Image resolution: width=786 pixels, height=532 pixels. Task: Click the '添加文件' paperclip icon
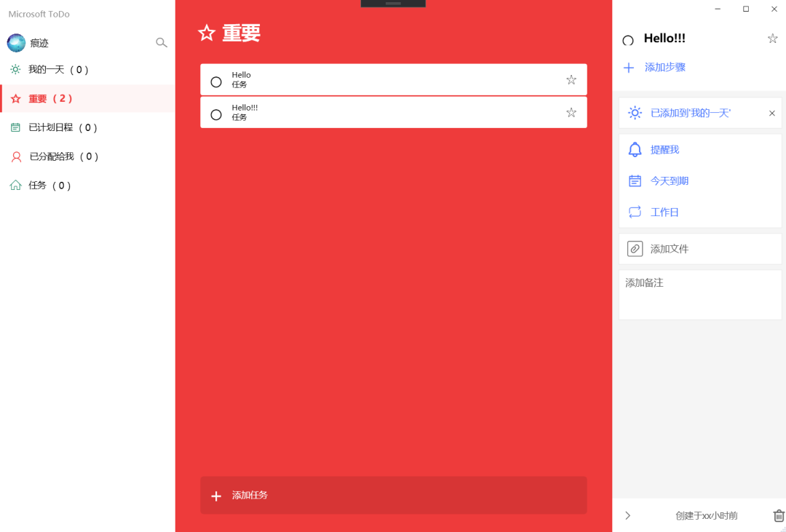click(634, 248)
